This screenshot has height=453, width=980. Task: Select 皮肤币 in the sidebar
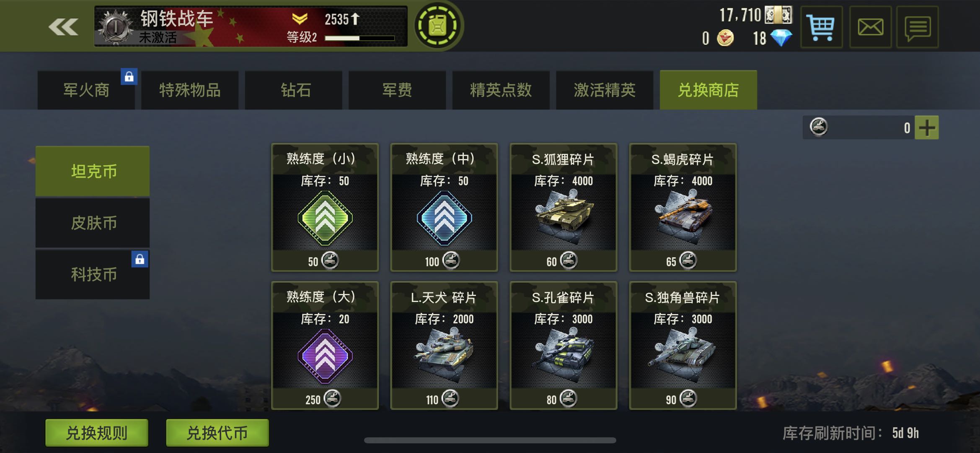point(93,223)
